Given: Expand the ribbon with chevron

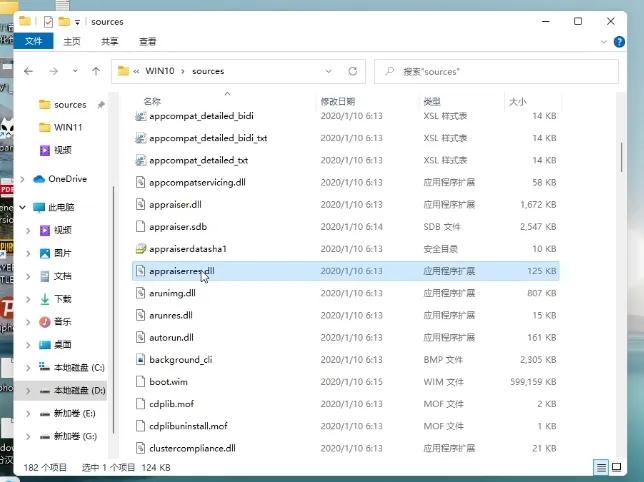Looking at the screenshot, I should 603,42.
